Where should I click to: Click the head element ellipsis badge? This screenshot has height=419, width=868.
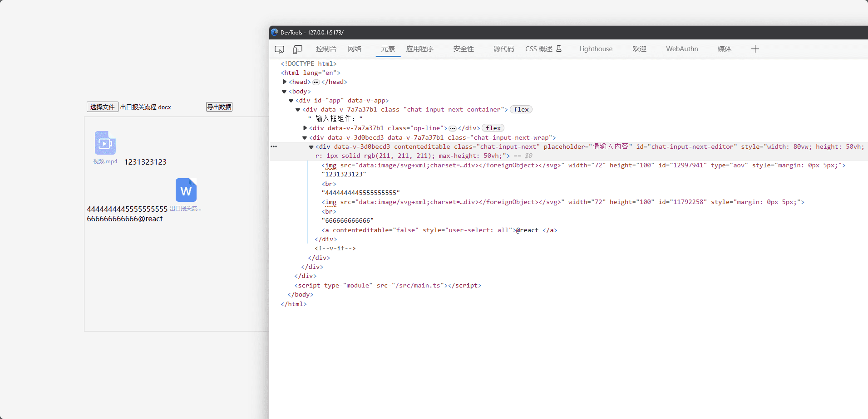(316, 82)
